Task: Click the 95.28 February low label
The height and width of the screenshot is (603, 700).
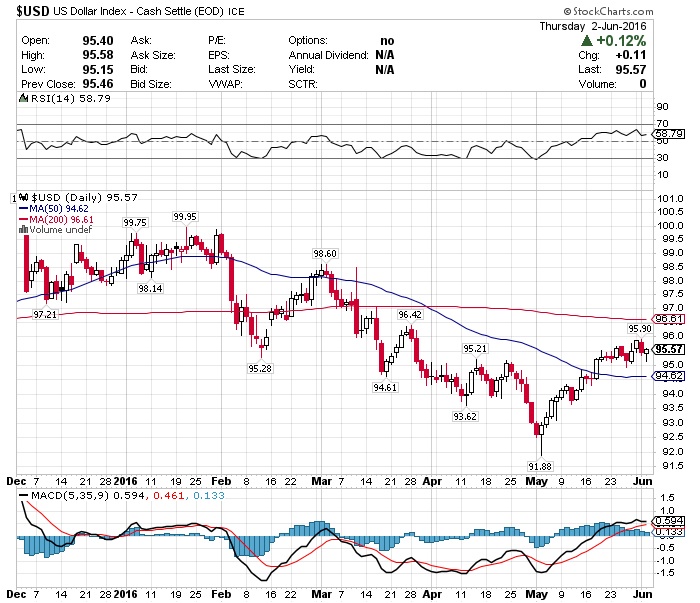Action: (260, 368)
